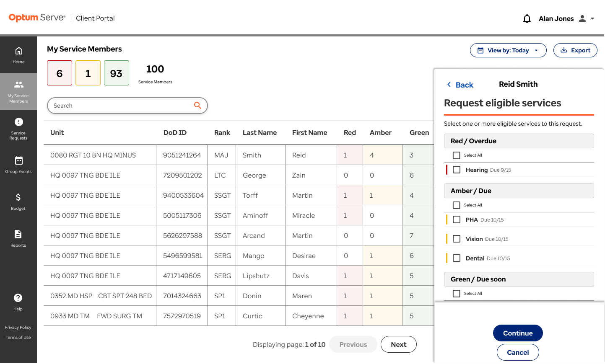Continue with the service request
Screen dimensions: 605x364
coord(518,333)
